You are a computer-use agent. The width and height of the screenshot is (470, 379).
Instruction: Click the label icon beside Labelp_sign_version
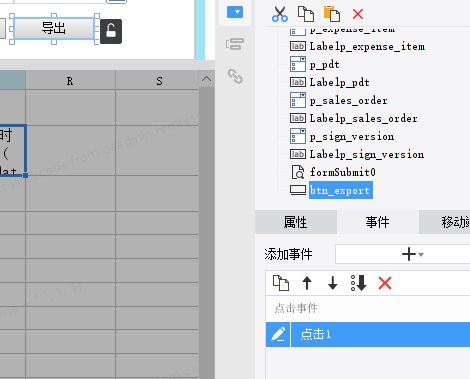click(x=298, y=154)
